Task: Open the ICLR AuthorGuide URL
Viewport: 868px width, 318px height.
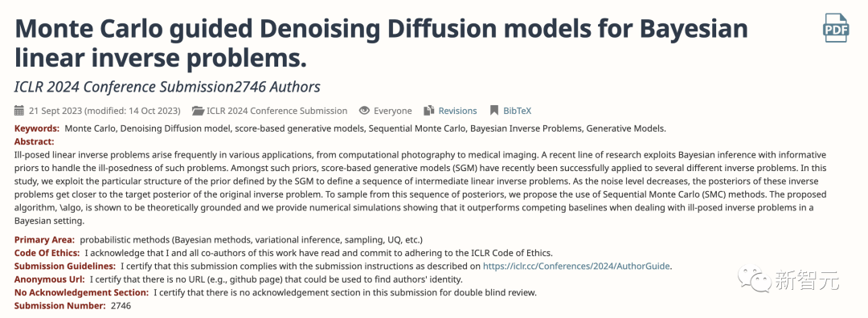Action: 577,266
